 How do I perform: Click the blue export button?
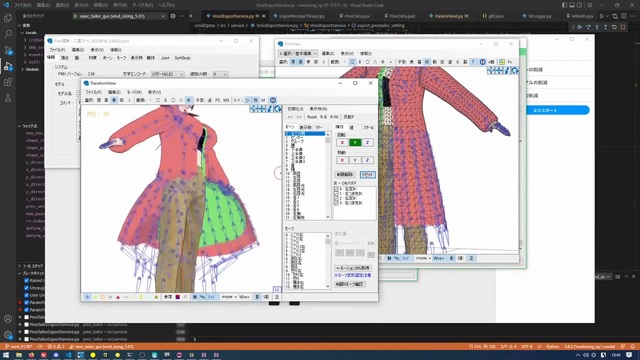[x=557, y=110]
